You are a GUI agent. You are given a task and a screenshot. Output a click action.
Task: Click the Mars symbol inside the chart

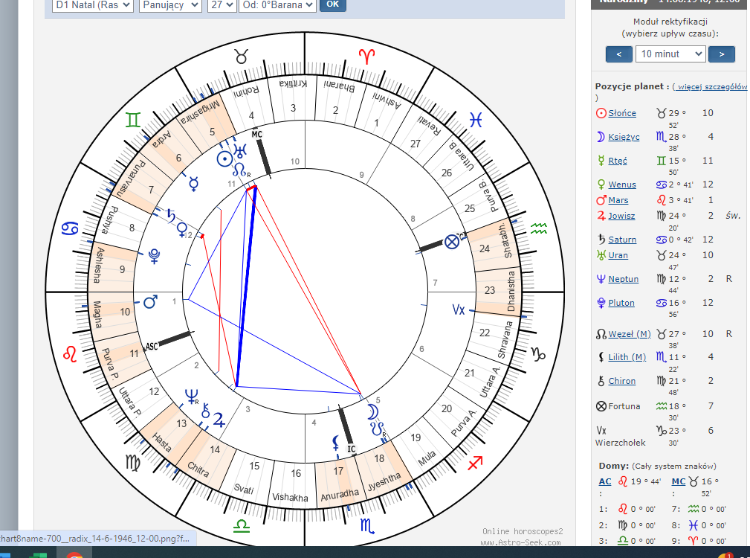[151, 300]
